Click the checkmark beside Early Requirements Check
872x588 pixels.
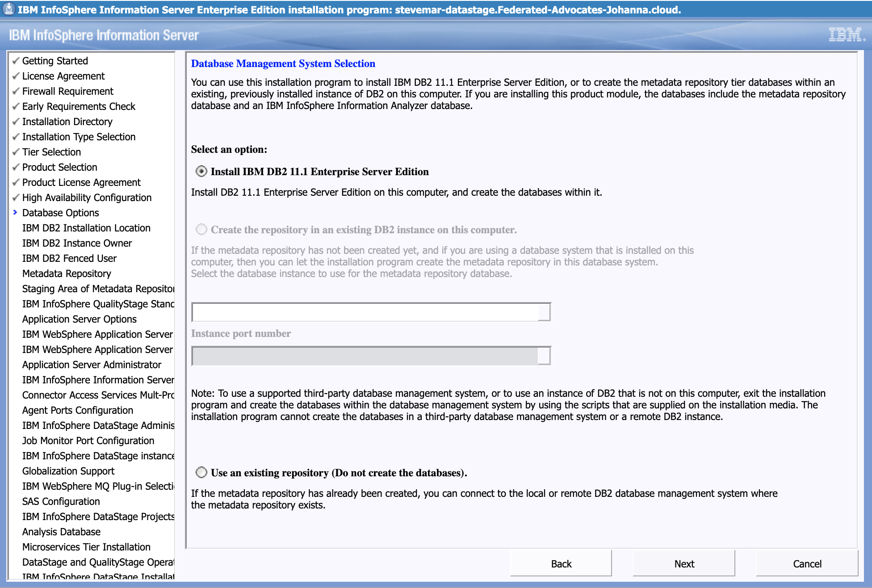pyautogui.click(x=16, y=106)
